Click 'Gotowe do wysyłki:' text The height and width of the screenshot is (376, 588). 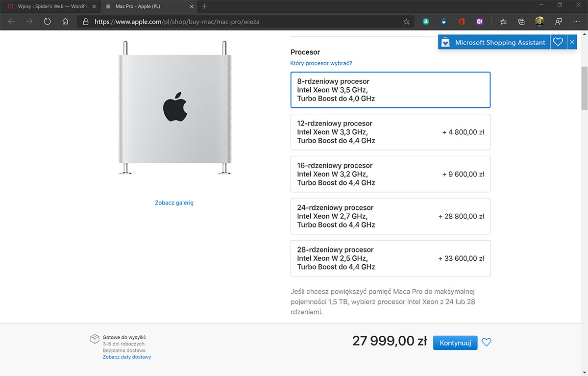tap(124, 337)
